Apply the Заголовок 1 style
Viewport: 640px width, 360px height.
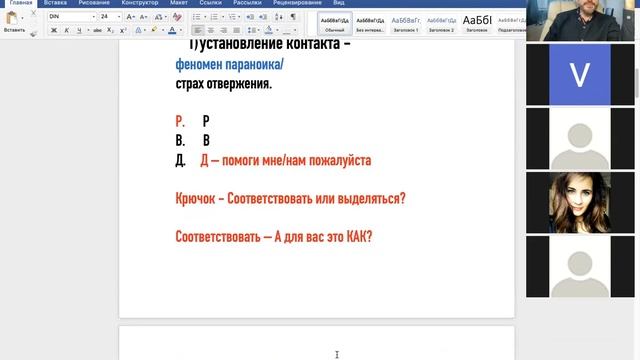coord(406,23)
